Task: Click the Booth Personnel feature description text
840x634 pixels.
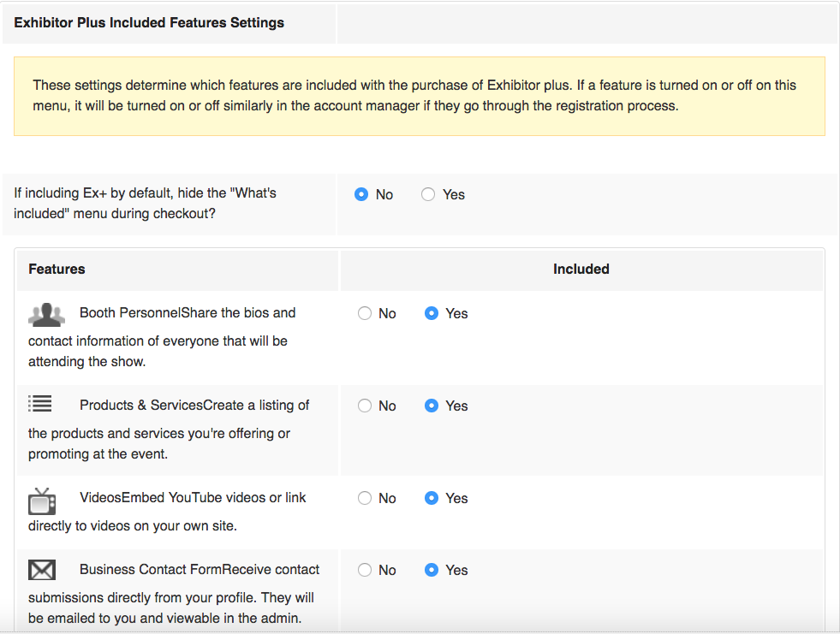Action: tap(162, 337)
